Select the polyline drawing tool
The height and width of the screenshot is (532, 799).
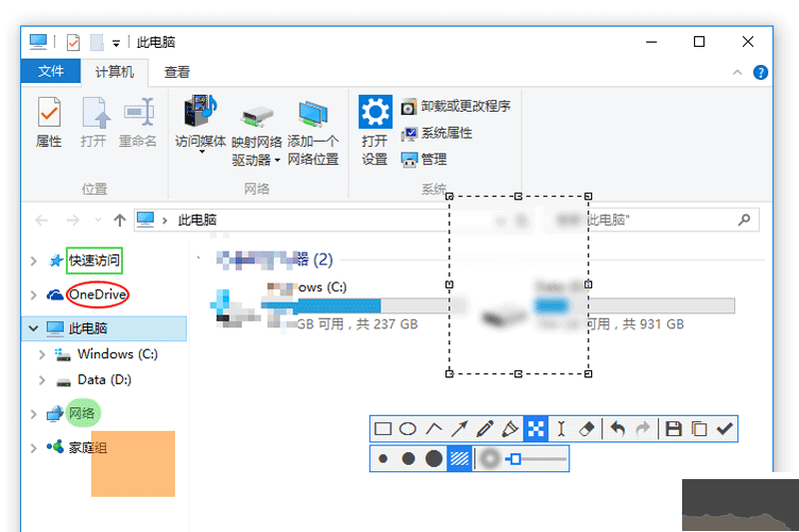[x=433, y=429]
